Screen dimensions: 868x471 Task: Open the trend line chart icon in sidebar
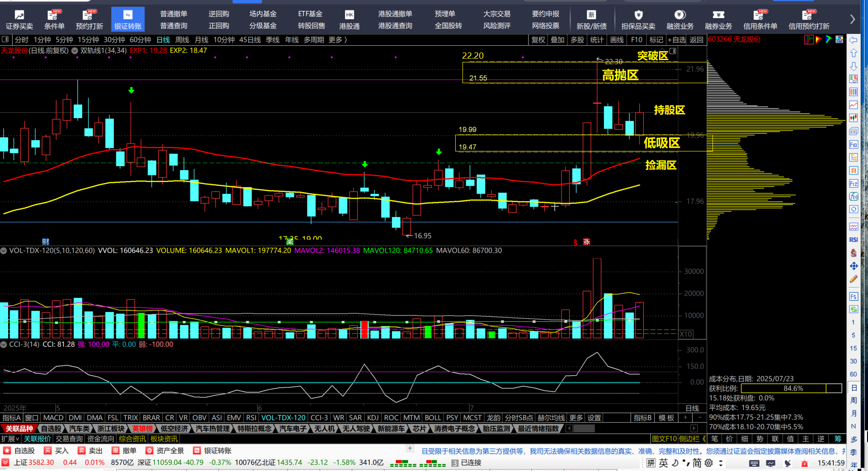click(x=854, y=105)
